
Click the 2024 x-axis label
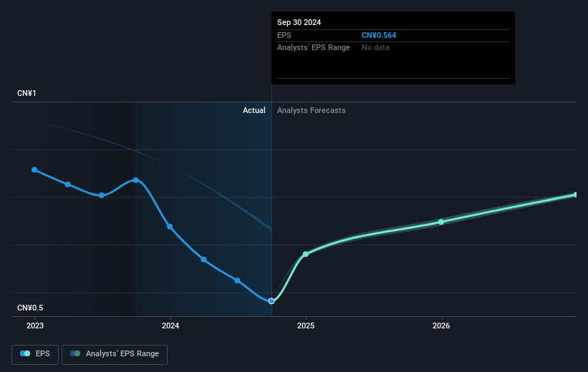pyautogui.click(x=170, y=325)
